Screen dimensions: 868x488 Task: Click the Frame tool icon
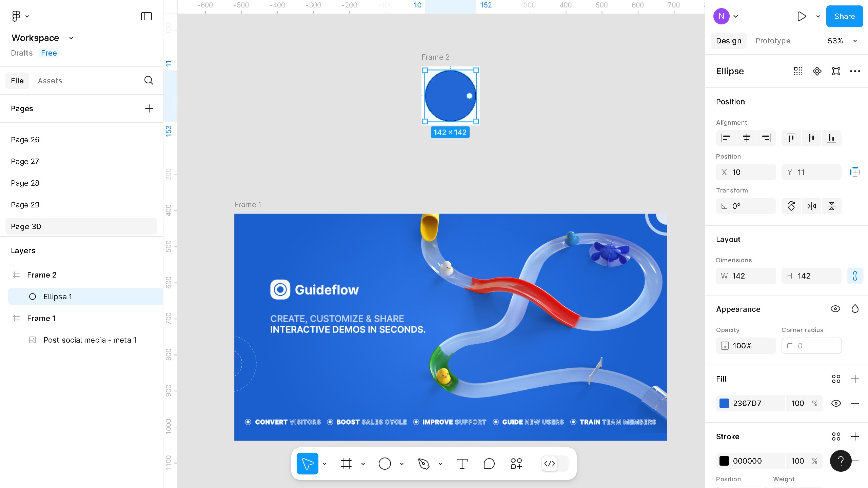pos(346,464)
